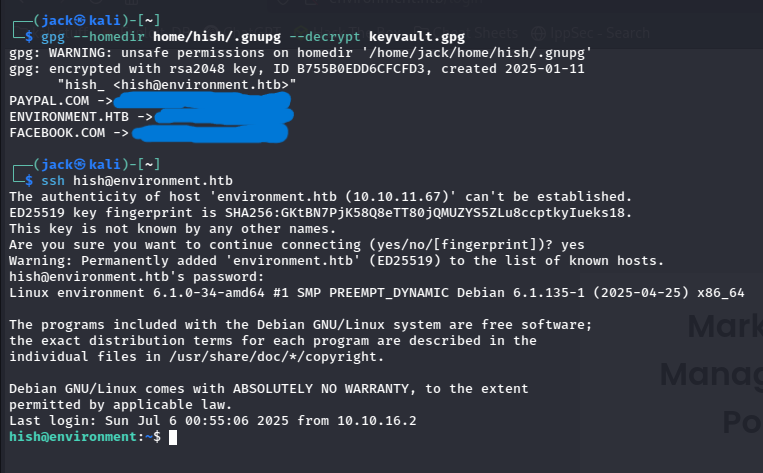Click the key ID B755B0EDD6CFCFD3
Image resolution: width=763 pixels, height=473 pixels.
coord(361,69)
